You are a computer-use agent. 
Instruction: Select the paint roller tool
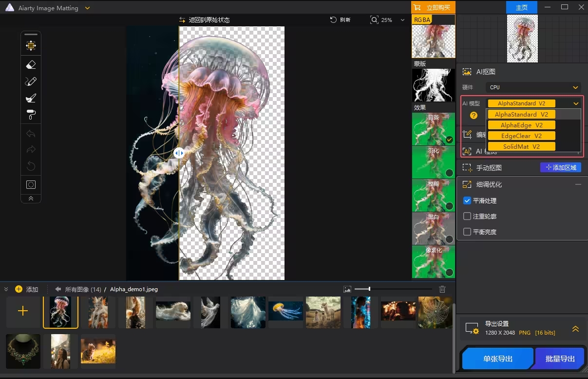31,115
